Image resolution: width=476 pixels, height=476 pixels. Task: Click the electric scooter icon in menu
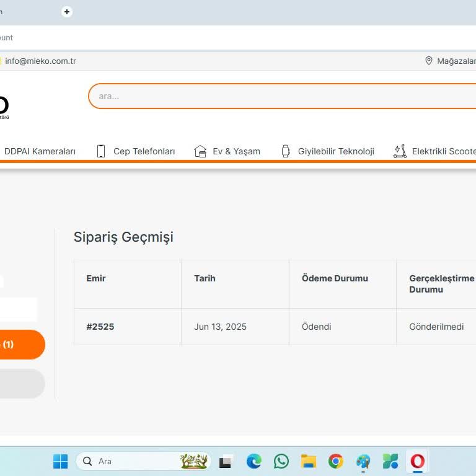[x=400, y=151]
